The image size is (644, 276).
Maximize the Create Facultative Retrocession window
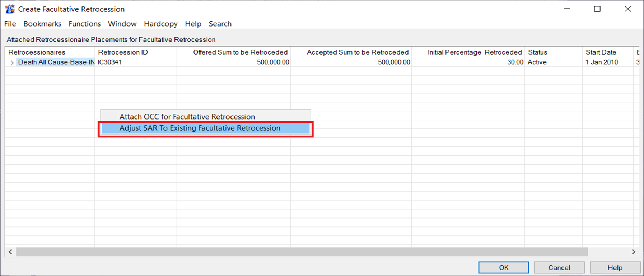[x=597, y=9]
